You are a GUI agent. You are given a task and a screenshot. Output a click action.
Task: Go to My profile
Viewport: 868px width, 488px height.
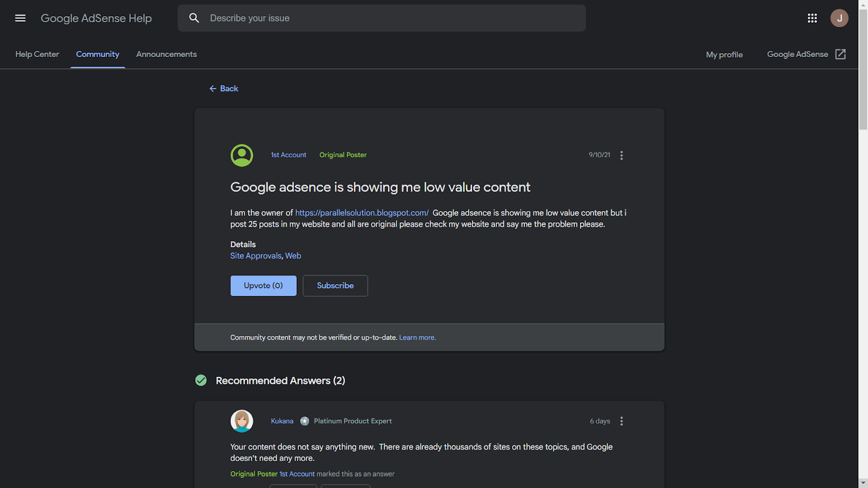724,54
